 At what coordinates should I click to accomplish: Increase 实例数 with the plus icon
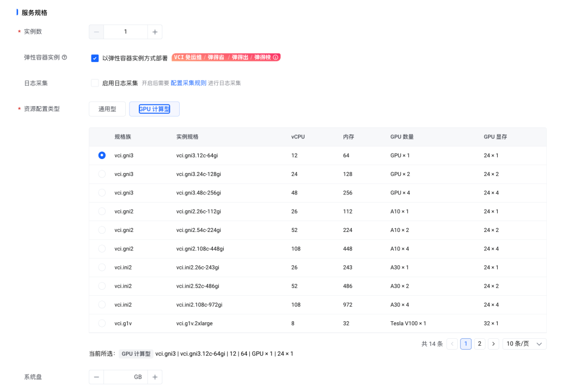155,32
